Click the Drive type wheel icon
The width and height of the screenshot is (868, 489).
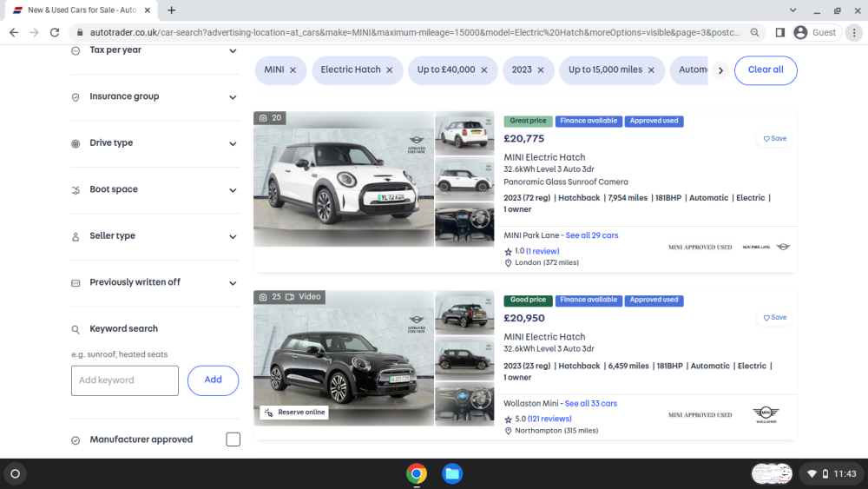(76, 144)
